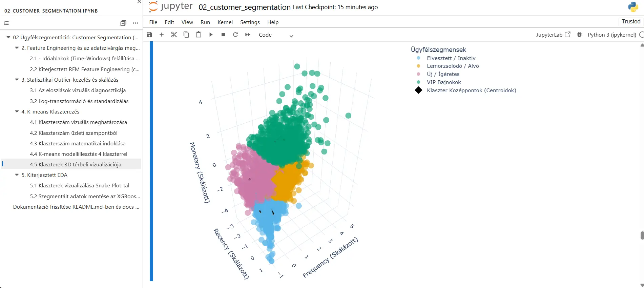Open the View menu
Image resolution: width=644 pixels, height=288 pixels.
click(187, 22)
